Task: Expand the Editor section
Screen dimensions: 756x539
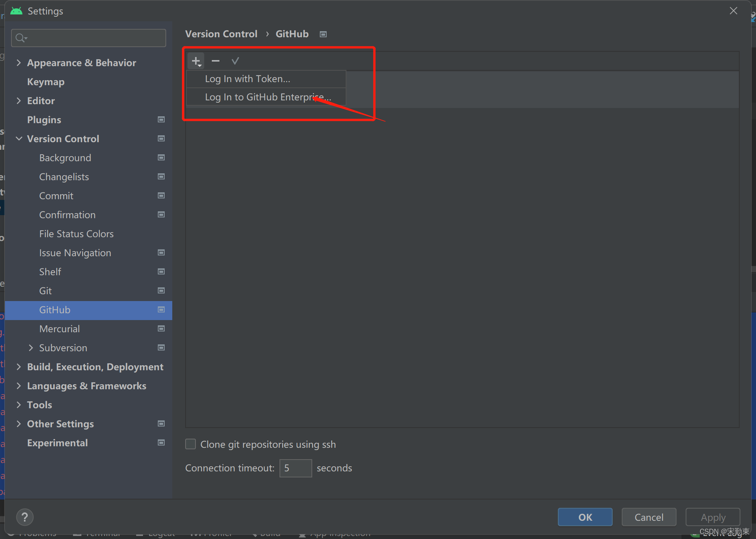Action: click(x=19, y=101)
